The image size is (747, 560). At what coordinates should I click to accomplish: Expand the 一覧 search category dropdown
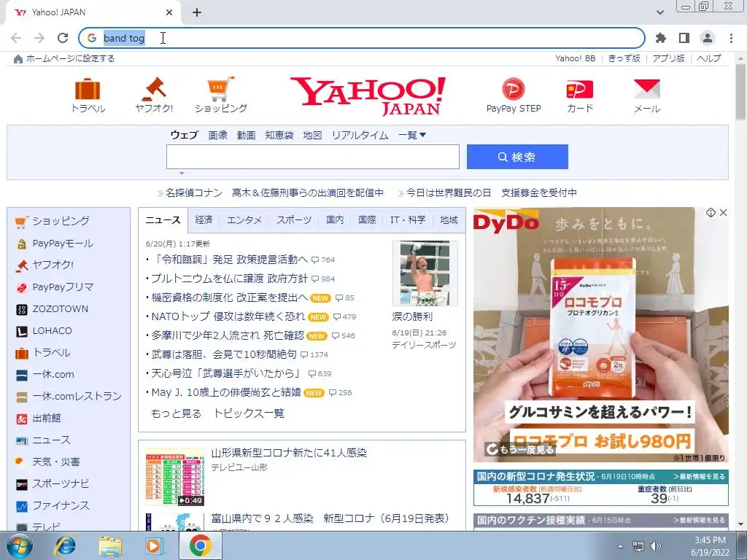click(x=411, y=135)
